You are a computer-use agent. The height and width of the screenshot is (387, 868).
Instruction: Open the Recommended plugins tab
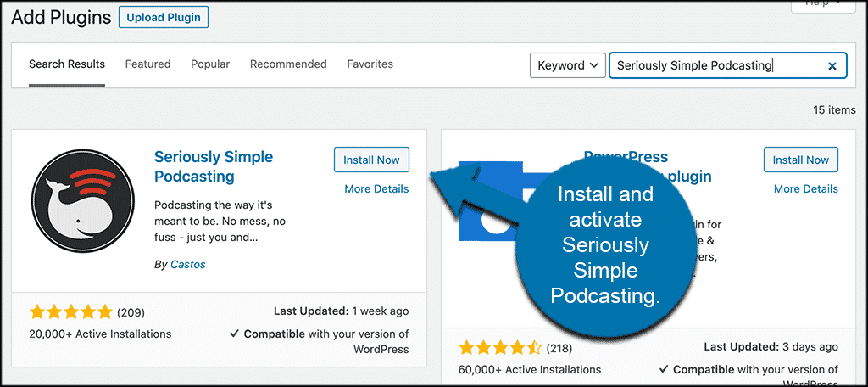(288, 64)
